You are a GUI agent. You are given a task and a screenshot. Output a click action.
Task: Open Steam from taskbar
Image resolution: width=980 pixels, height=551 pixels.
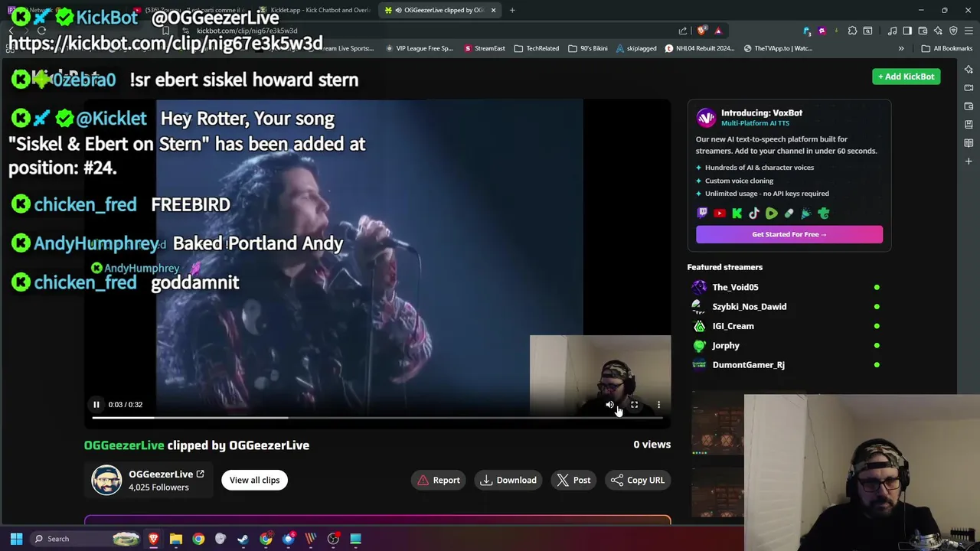pyautogui.click(x=243, y=539)
